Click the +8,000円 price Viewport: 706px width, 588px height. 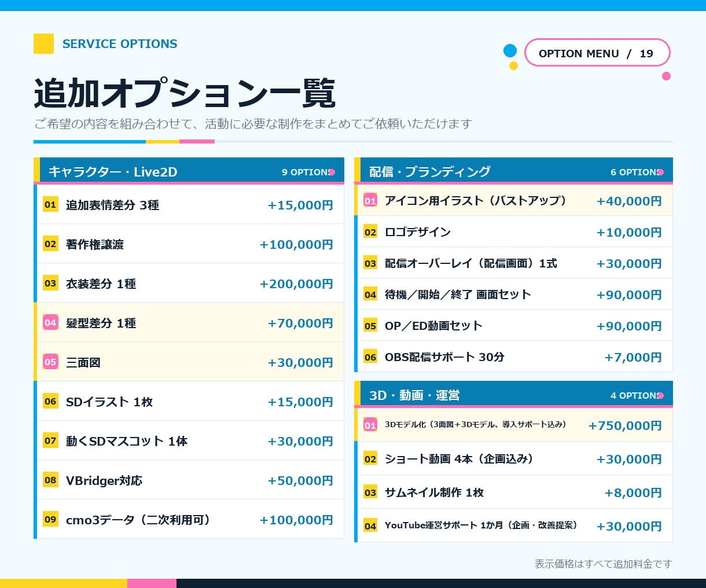pos(633,493)
